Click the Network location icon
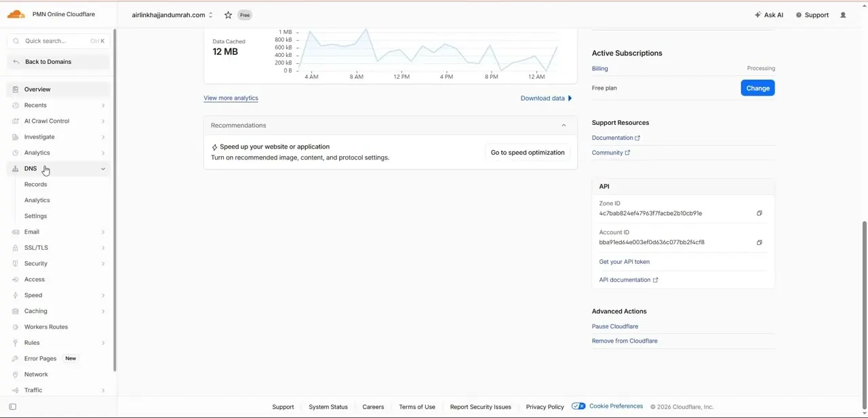 [15, 375]
